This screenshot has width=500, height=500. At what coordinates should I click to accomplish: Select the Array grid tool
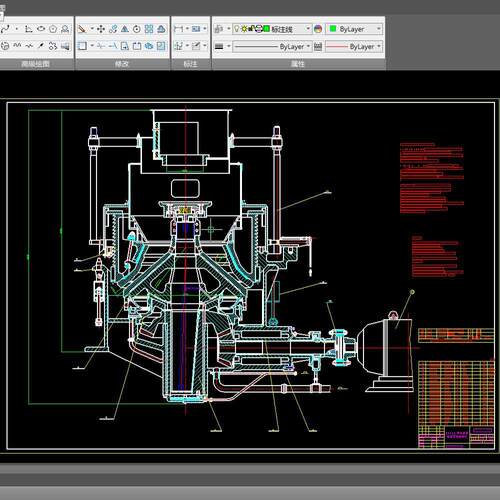pos(149,29)
